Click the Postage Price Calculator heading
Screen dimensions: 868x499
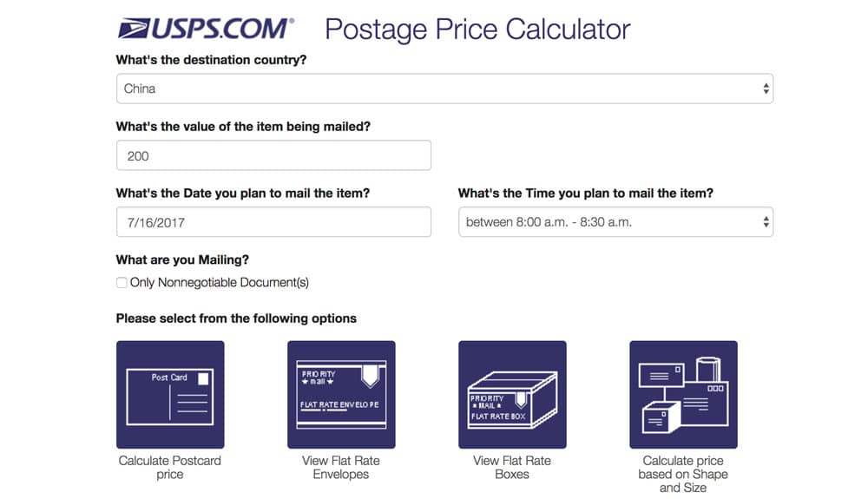pos(477,30)
